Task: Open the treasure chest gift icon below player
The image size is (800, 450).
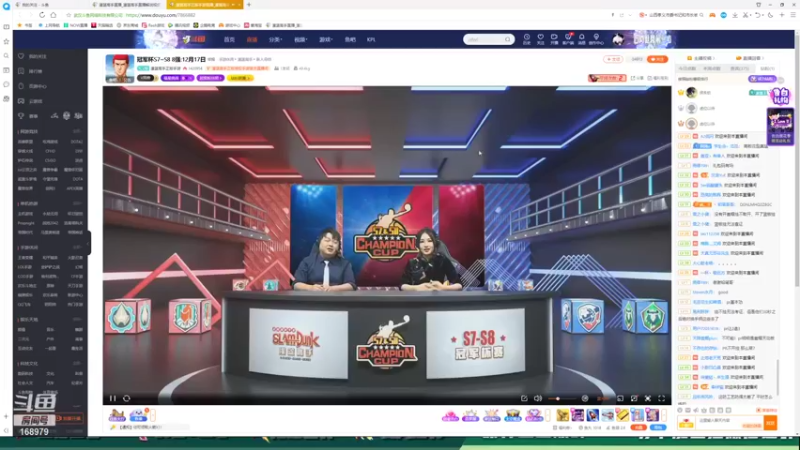Action: [513, 415]
